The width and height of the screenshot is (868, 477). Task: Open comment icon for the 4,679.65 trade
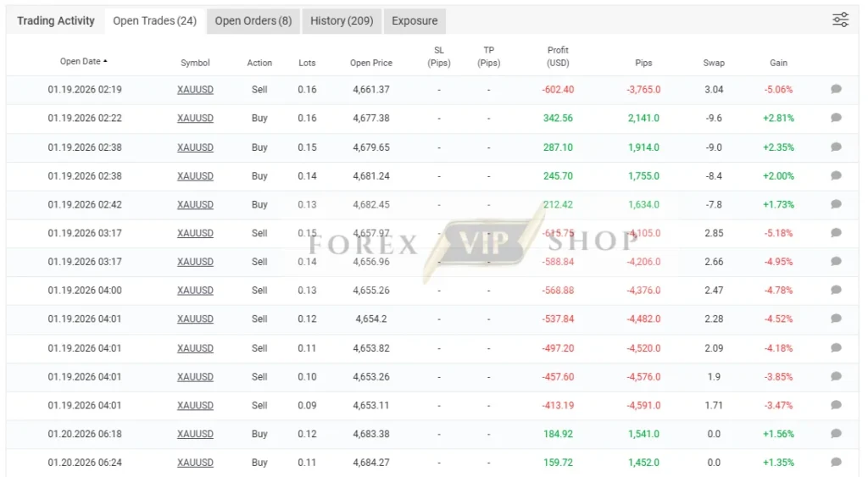(836, 147)
